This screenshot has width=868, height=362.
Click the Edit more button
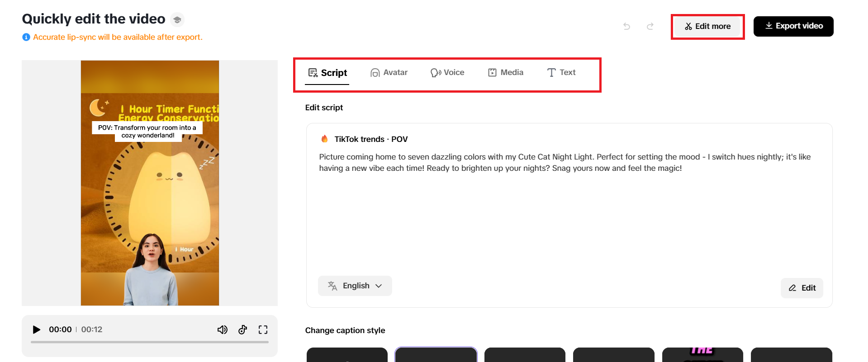coord(708,26)
